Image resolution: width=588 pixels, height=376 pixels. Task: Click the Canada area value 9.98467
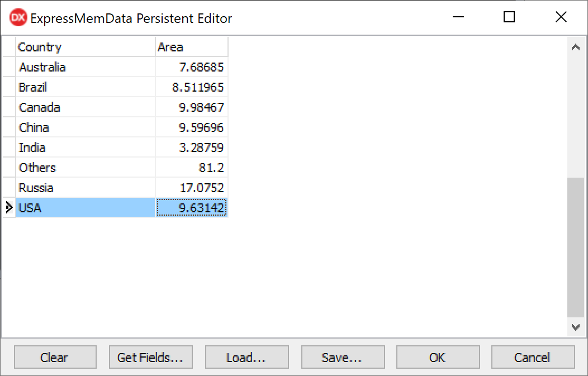(192, 107)
